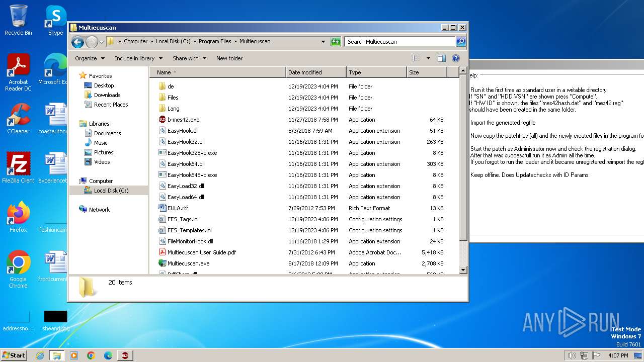Image resolution: width=644 pixels, height=362 pixels.
Task: Expand the Local Disk (C:) breadcrumb arrow
Action: tap(195, 42)
